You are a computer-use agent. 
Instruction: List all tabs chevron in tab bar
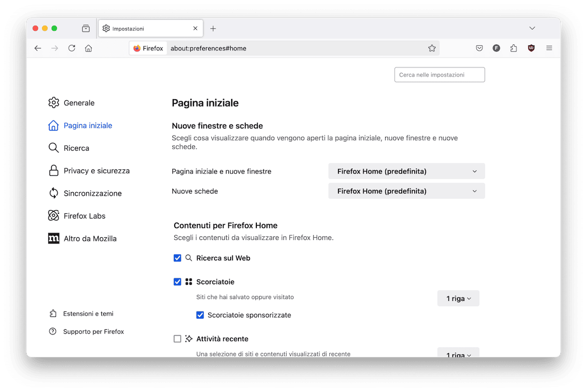[x=532, y=28]
